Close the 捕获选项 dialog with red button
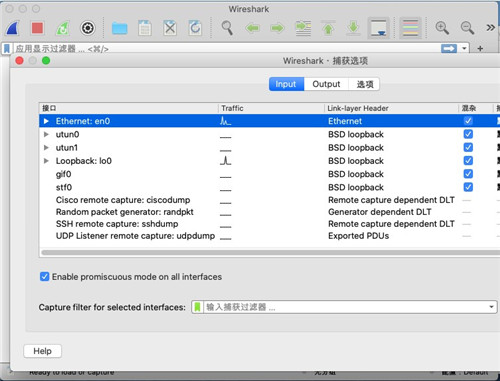 (x=19, y=61)
